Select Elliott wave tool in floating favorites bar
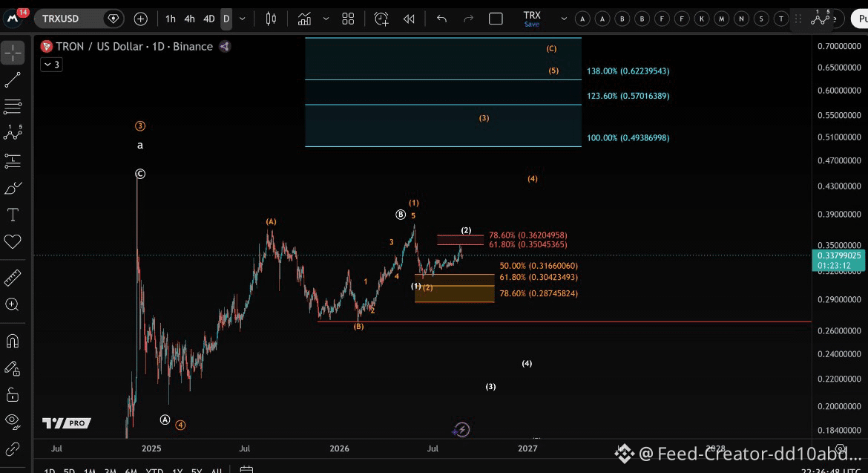The height and width of the screenshot is (473, 868). coord(821,18)
